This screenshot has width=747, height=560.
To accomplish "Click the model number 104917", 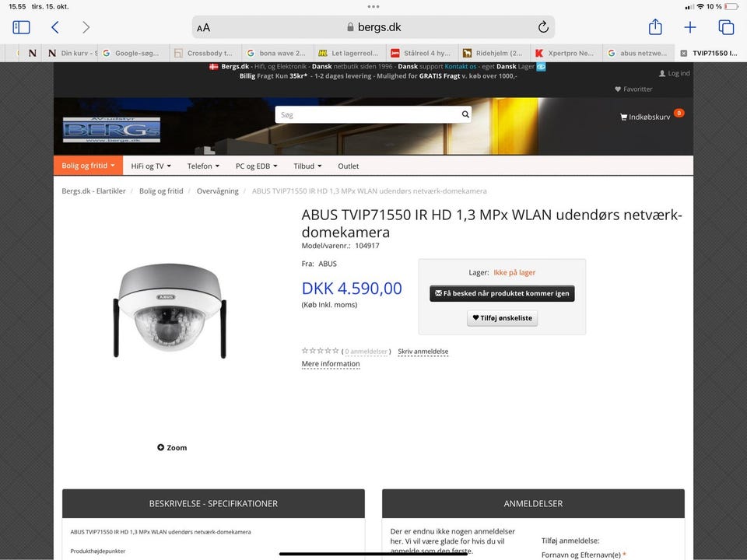I will (x=366, y=246).
